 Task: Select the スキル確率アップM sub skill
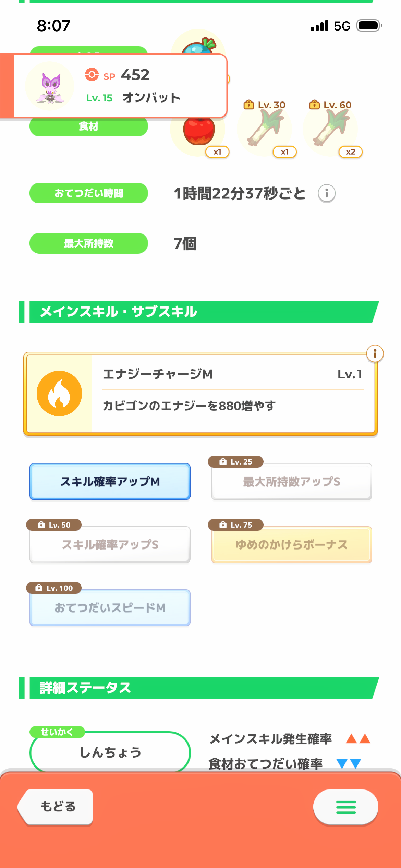[110, 482]
